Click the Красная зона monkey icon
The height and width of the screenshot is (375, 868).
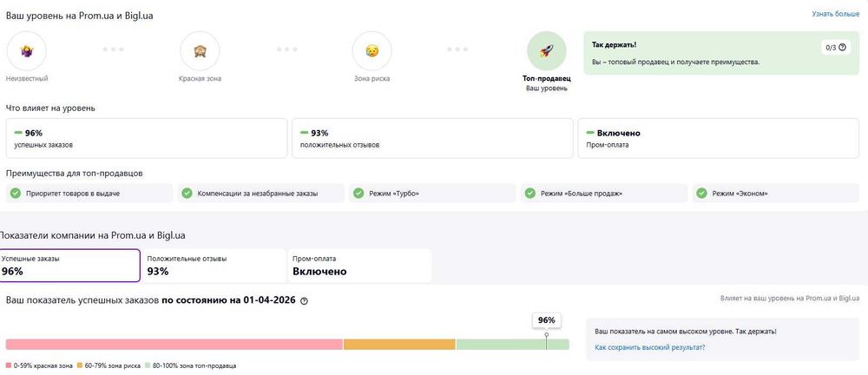[x=200, y=51]
